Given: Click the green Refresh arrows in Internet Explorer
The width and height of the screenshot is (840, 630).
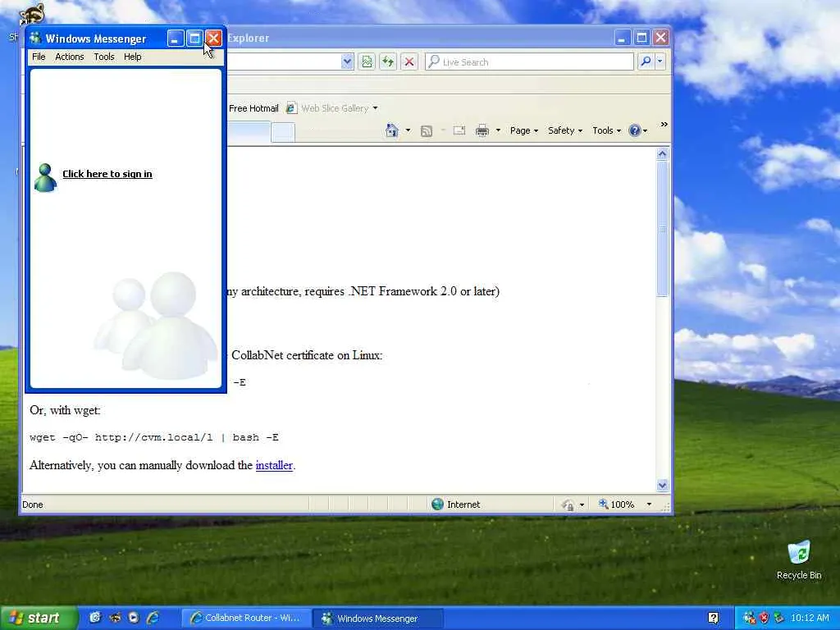Looking at the screenshot, I should (x=388, y=62).
